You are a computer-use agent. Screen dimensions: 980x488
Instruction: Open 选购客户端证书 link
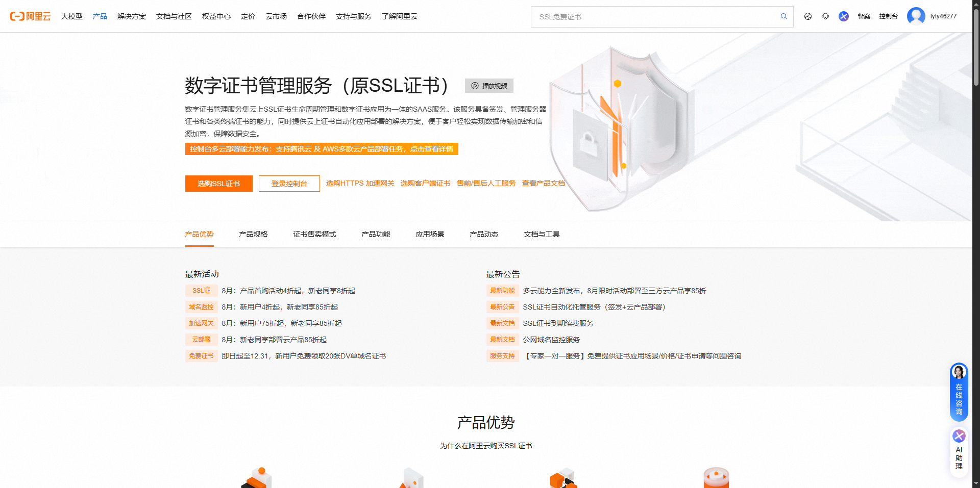[426, 183]
